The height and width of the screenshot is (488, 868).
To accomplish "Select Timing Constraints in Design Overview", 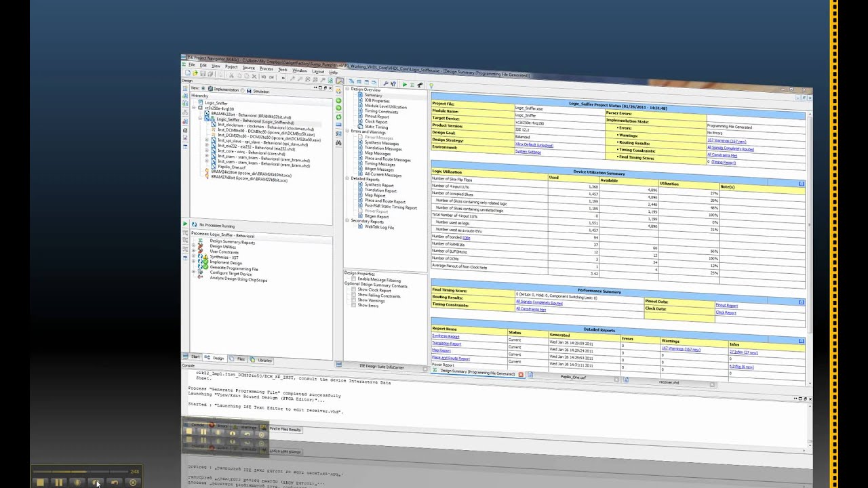I will coord(381,112).
